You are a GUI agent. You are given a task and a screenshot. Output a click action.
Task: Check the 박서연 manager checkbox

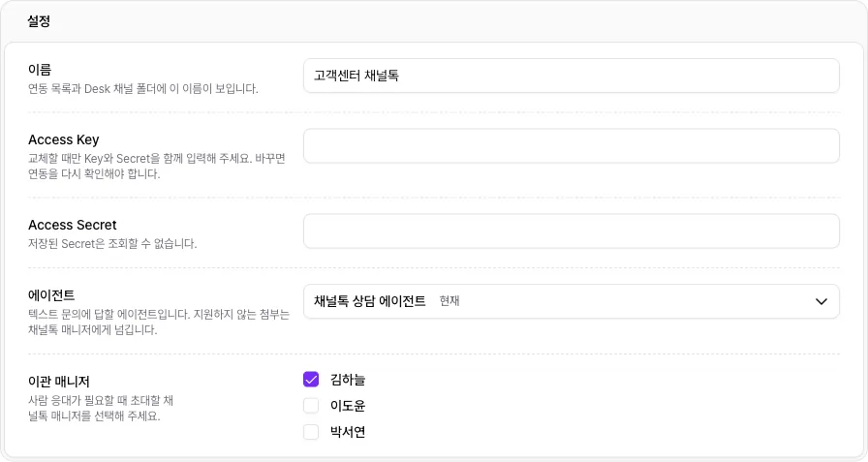pyautogui.click(x=311, y=432)
